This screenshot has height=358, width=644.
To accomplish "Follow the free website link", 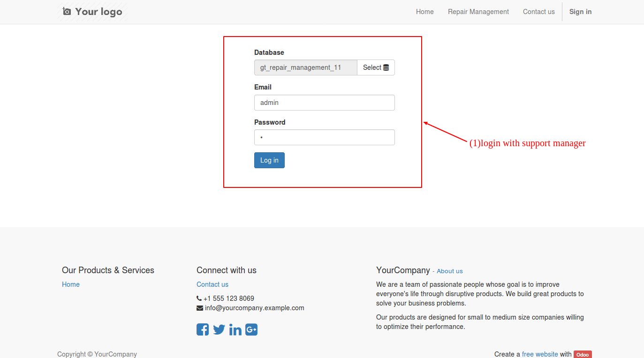I will [x=540, y=354].
